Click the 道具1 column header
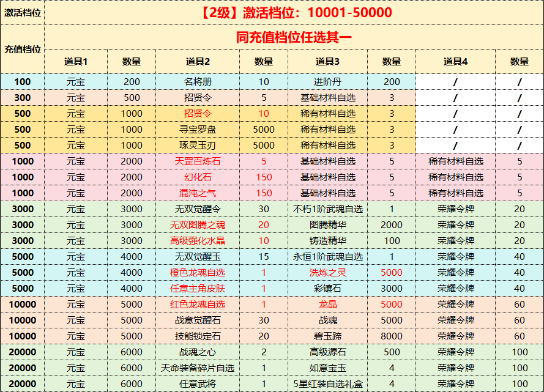The height and width of the screenshot is (392, 544). click(76, 62)
